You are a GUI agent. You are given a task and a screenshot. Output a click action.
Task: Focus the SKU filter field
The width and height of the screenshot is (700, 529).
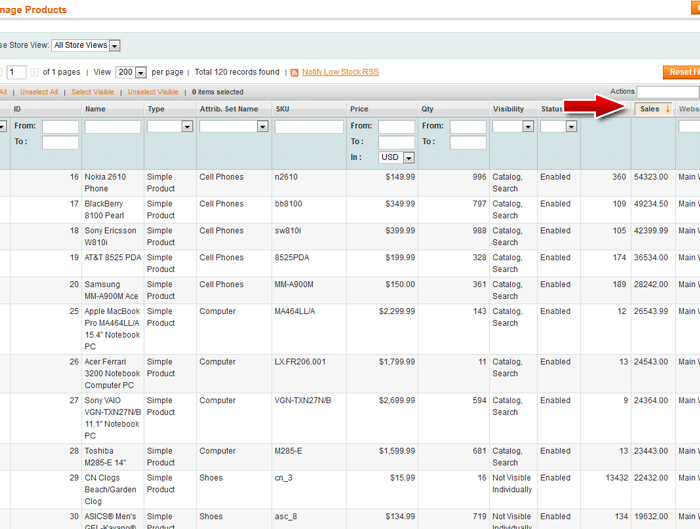(x=309, y=127)
